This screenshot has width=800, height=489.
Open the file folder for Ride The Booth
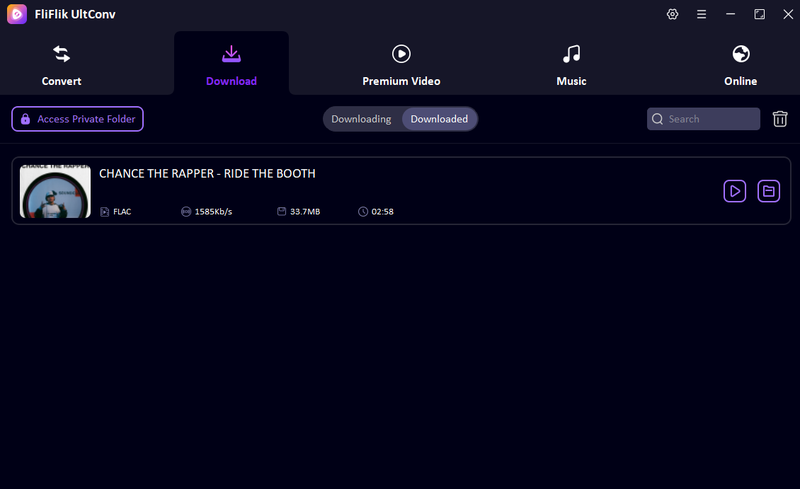[x=768, y=191]
